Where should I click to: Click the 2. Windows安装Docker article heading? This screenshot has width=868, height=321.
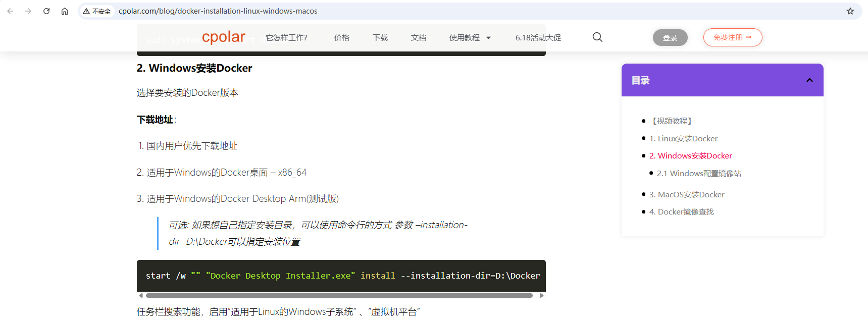point(194,68)
